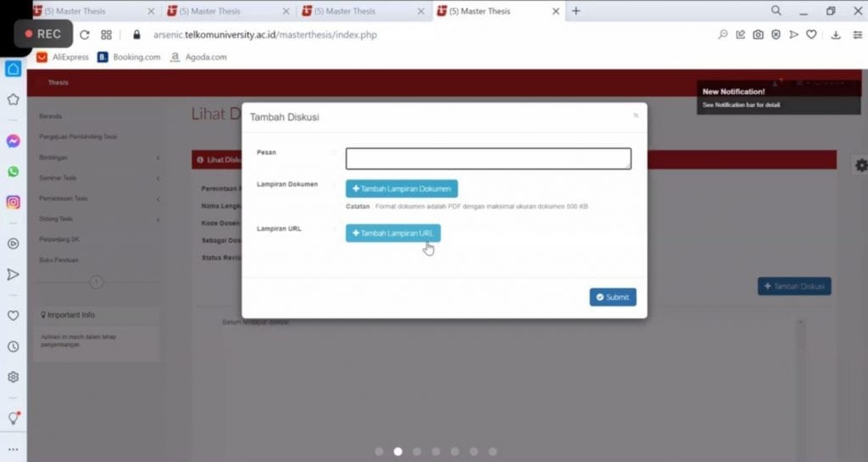Open WhatsApp in the browser sidebar
The image size is (868, 462).
click(x=13, y=171)
